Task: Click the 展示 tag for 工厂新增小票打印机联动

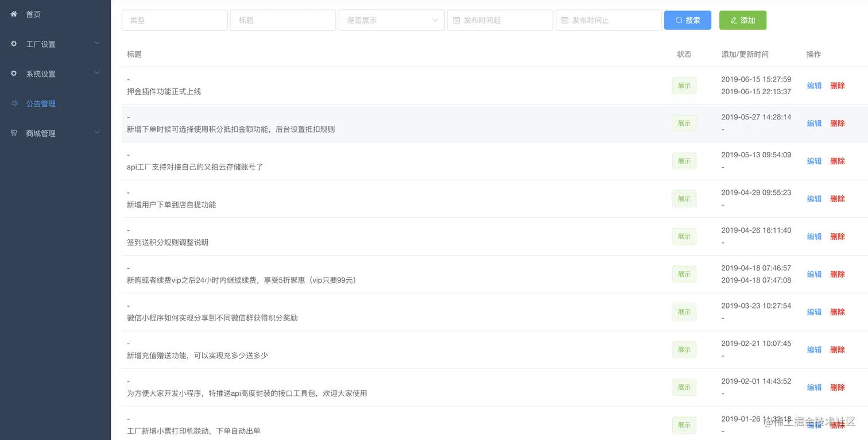Action: tap(684, 425)
